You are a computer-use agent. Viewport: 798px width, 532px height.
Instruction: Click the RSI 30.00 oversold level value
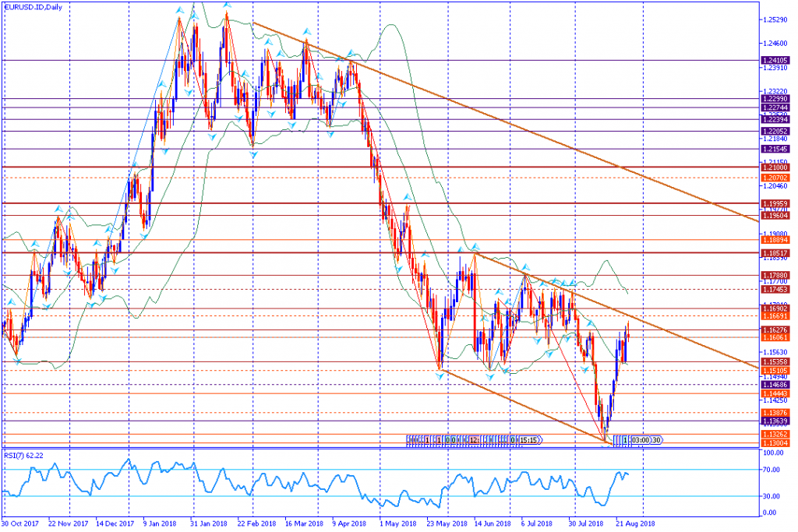[772, 496]
